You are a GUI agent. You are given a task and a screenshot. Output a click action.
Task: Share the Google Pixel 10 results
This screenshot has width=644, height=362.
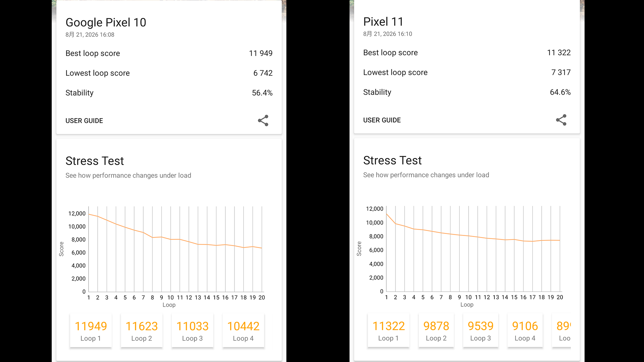263,121
